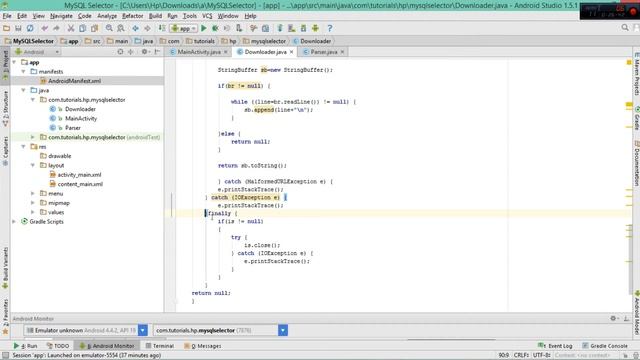Close the Downloader.java tab
Screen dimensions: 640x360
pyautogui.click(x=291, y=52)
